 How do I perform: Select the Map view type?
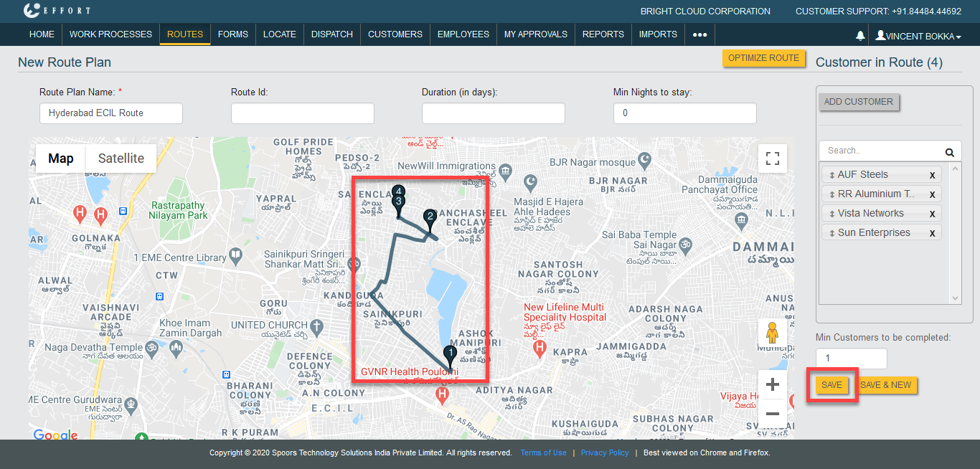(61, 158)
